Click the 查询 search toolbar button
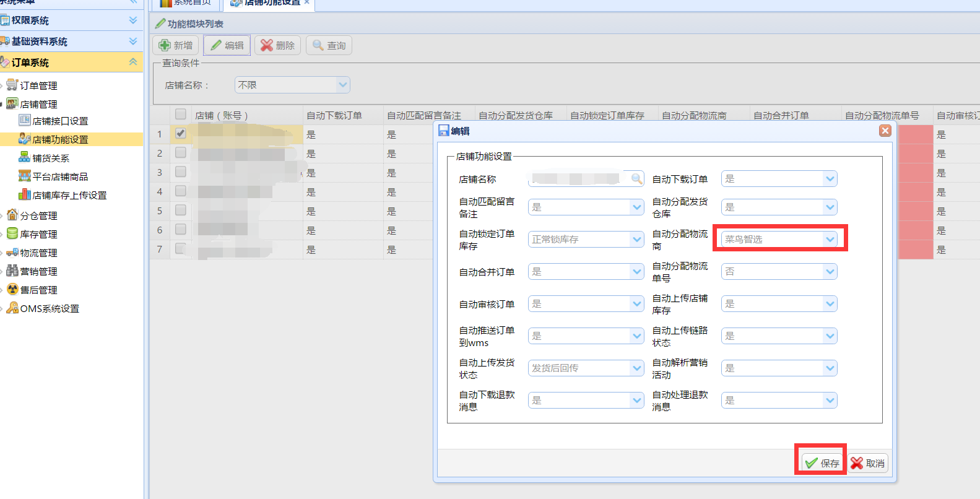Screen dimensions: 980x499 click(x=329, y=45)
